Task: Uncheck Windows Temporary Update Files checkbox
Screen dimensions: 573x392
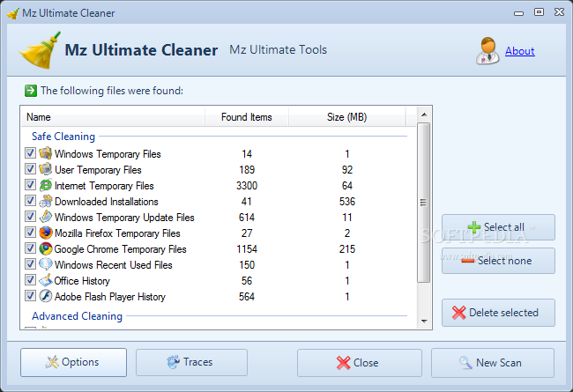Action: 30,217
